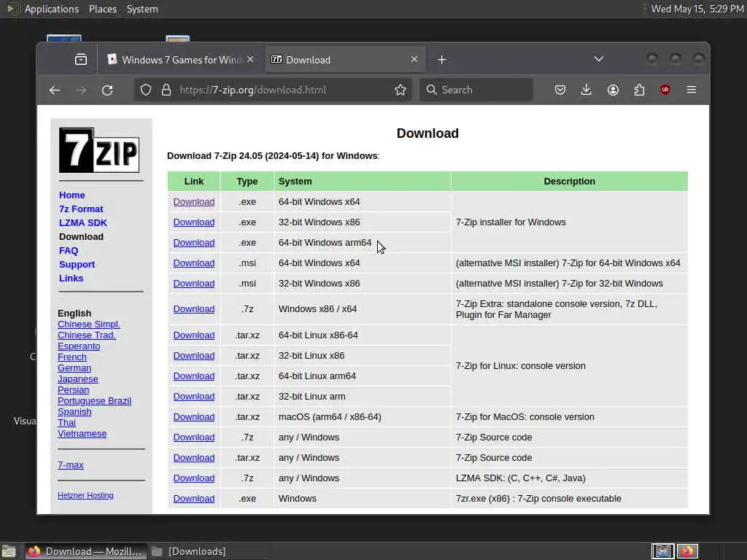Download the .exe for 64-bit Windows x64

194,202
